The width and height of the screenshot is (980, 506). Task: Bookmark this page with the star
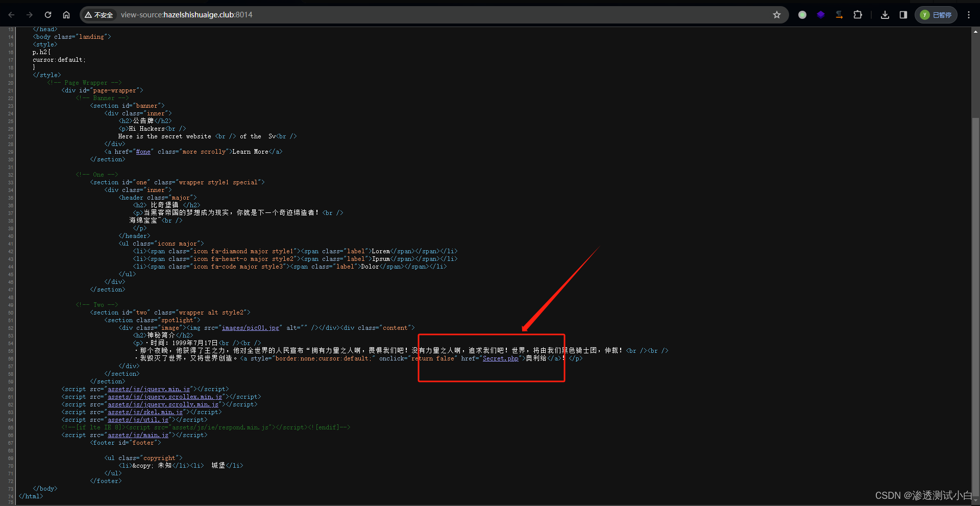tap(777, 15)
